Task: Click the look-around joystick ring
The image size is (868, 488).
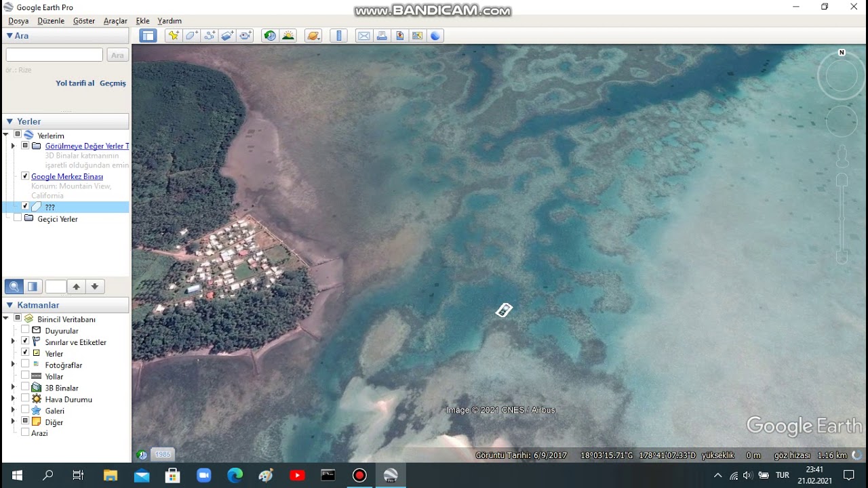Action: pyautogui.click(x=841, y=77)
